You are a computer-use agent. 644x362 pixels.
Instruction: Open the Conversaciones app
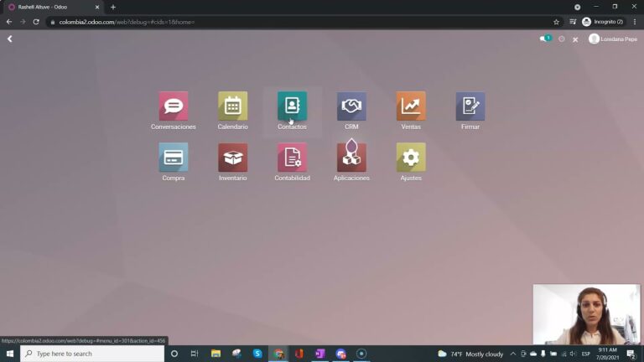pos(174,106)
